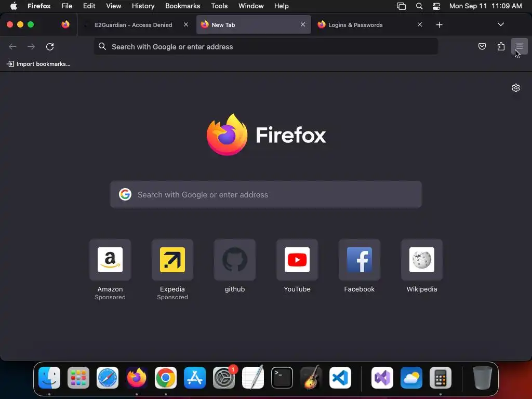Open Weather app from the Dock
Viewport: 532px width, 399px height.
pyautogui.click(x=411, y=378)
